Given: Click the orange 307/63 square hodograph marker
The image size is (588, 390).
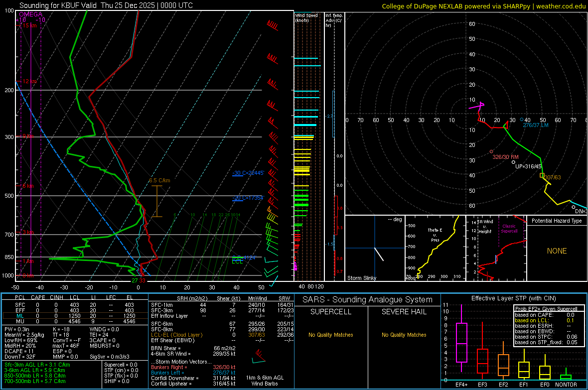Looking at the screenshot, I should pos(542,175).
